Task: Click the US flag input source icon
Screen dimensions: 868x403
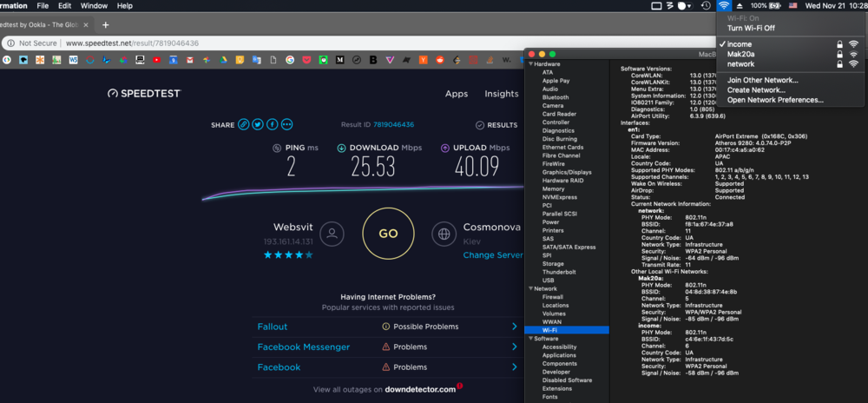Action: pos(792,5)
